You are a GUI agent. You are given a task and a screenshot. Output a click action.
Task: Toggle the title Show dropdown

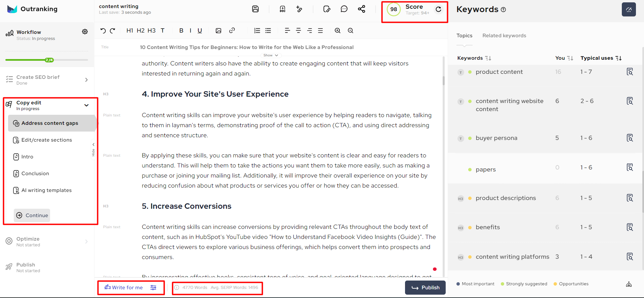coord(271,55)
